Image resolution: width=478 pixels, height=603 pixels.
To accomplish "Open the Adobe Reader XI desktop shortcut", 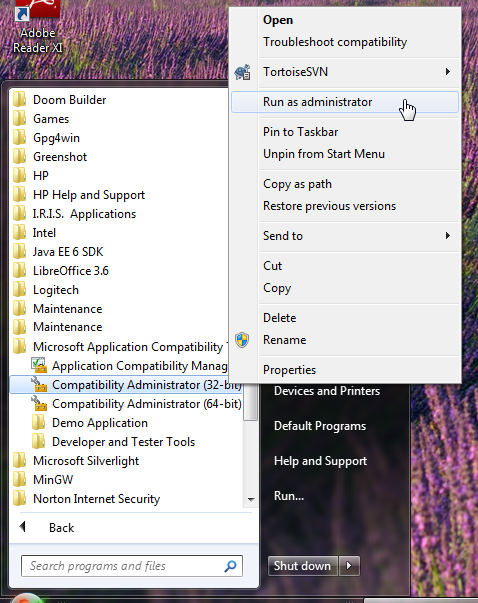I will click(x=38, y=27).
